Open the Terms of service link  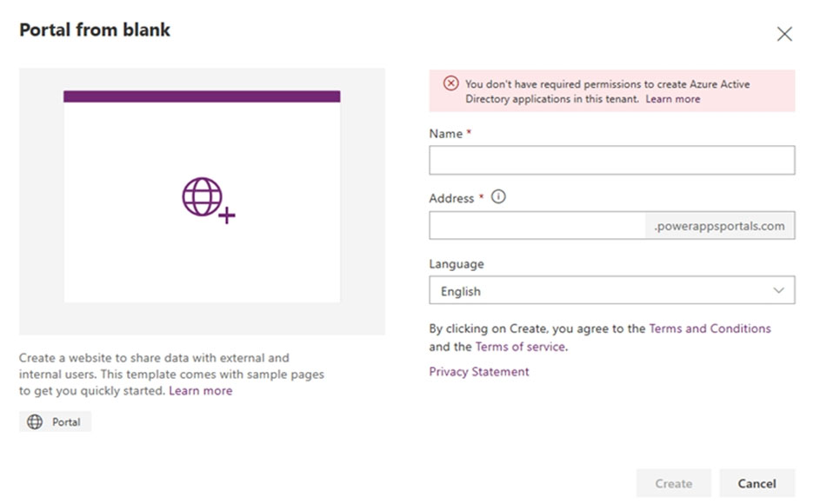[520, 347]
